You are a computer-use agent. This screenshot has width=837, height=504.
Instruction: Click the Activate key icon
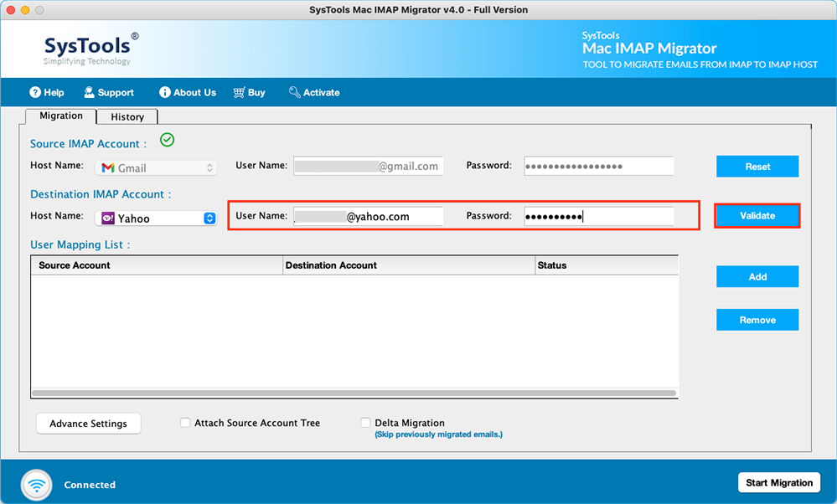[x=295, y=92]
